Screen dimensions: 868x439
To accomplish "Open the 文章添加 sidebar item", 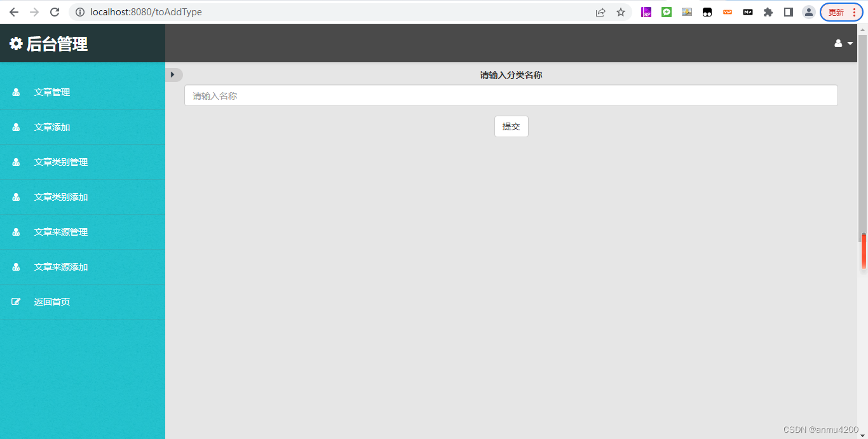I will pos(83,127).
